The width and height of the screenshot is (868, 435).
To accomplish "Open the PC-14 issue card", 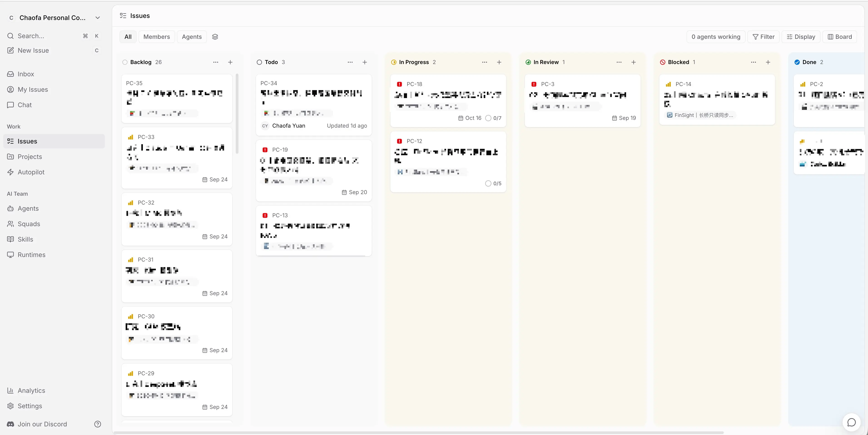I will point(717,99).
